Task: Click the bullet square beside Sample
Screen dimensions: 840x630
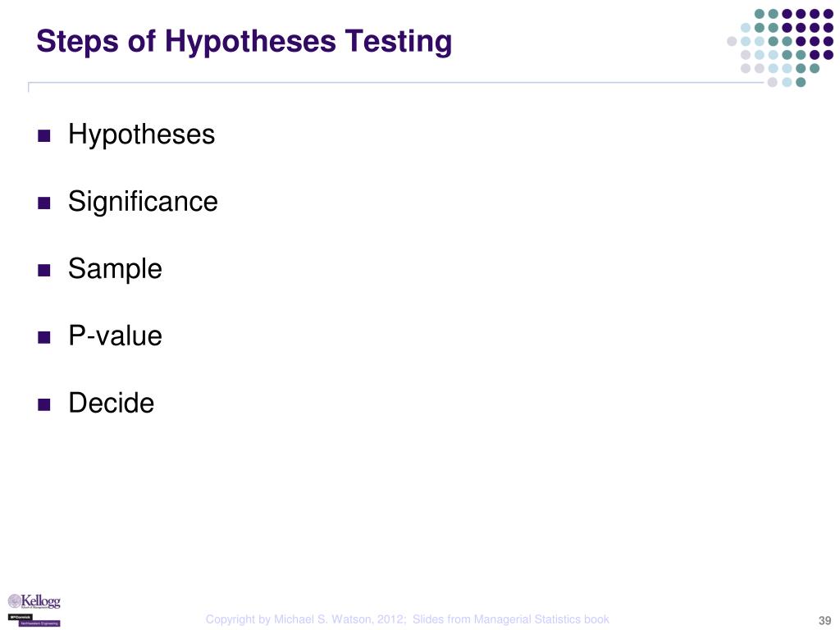Action: [44, 270]
